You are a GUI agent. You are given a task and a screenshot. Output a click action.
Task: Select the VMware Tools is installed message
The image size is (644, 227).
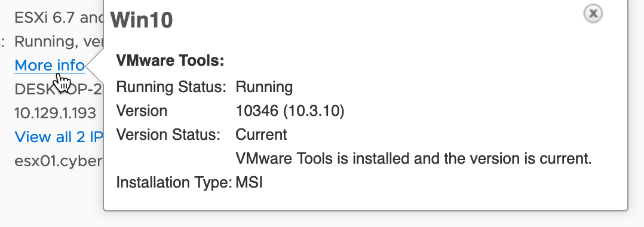413,158
